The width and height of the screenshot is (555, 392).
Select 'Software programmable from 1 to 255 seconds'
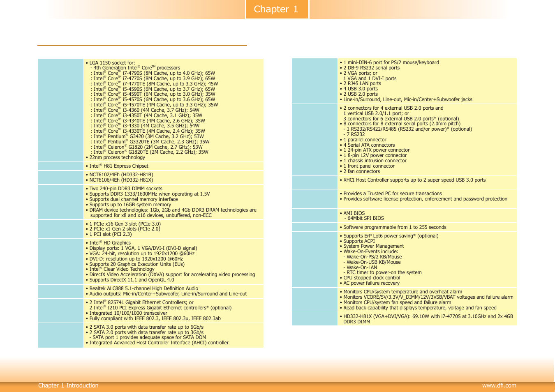coord(393,227)
